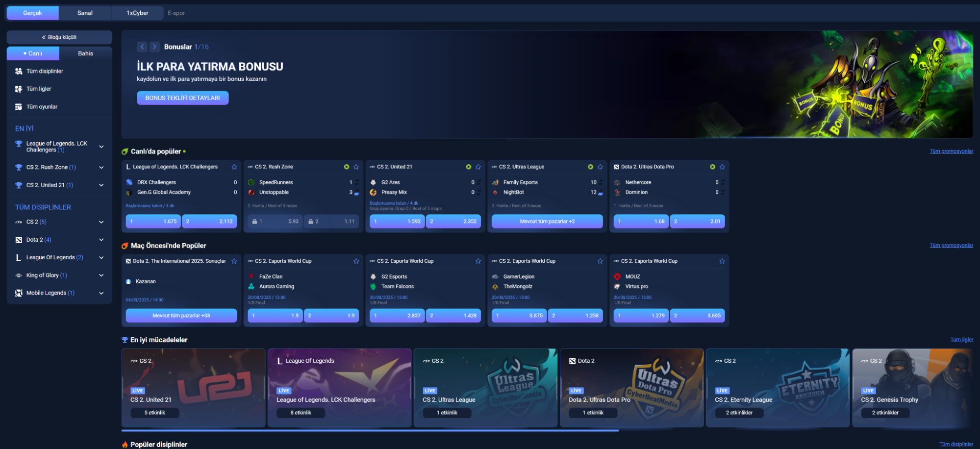Click the Mobile Legends discipline icon

pyautogui.click(x=19, y=293)
